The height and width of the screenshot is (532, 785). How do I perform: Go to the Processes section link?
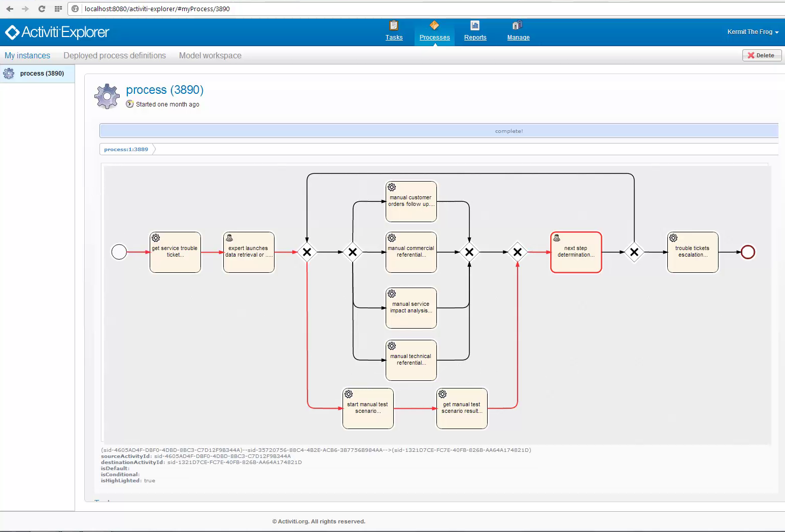(x=434, y=38)
